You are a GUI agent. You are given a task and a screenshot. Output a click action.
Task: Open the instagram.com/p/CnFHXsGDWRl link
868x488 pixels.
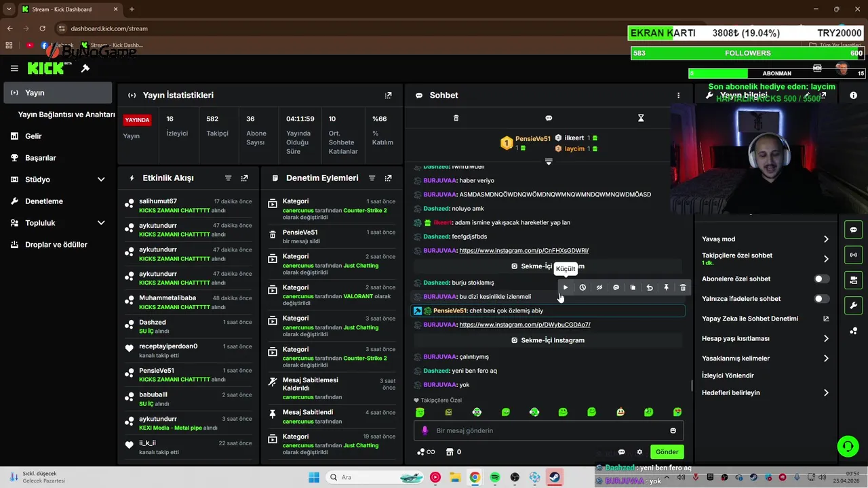[524, 251]
